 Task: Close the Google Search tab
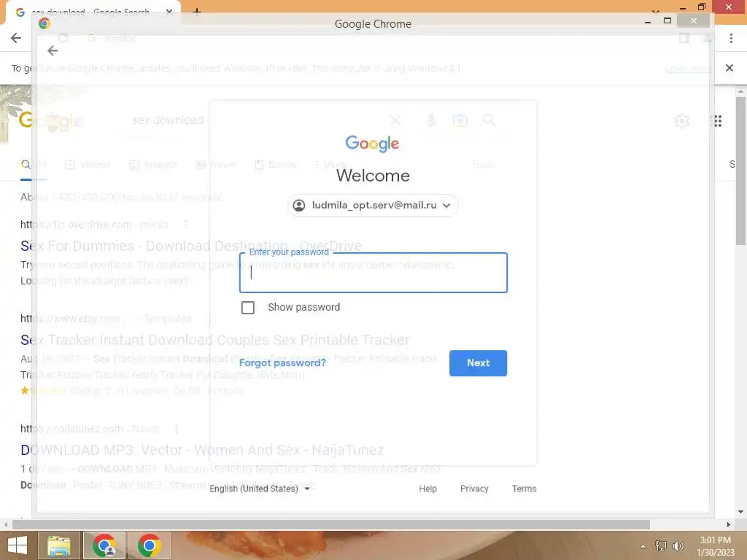pos(169,12)
